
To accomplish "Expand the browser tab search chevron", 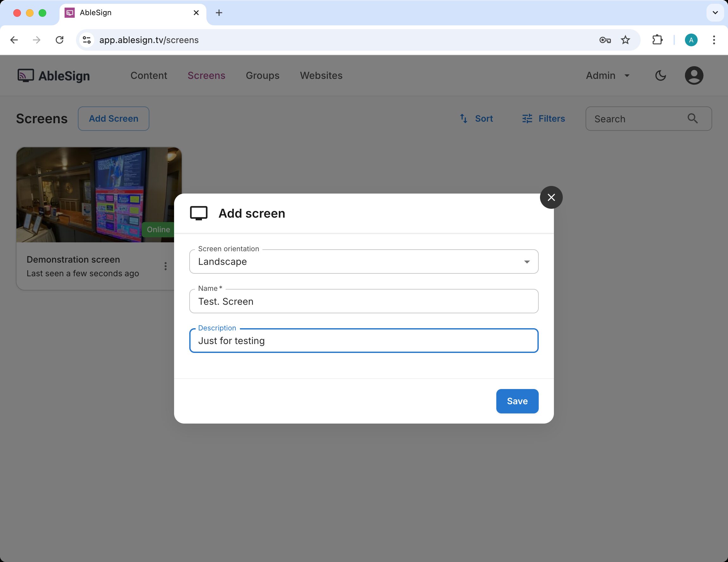I will 715,13.
